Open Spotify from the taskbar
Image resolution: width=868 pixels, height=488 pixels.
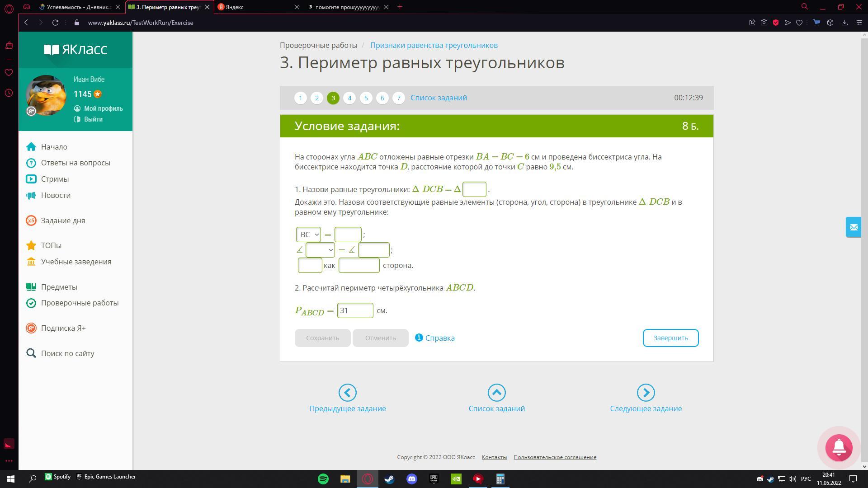coord(323,479)
